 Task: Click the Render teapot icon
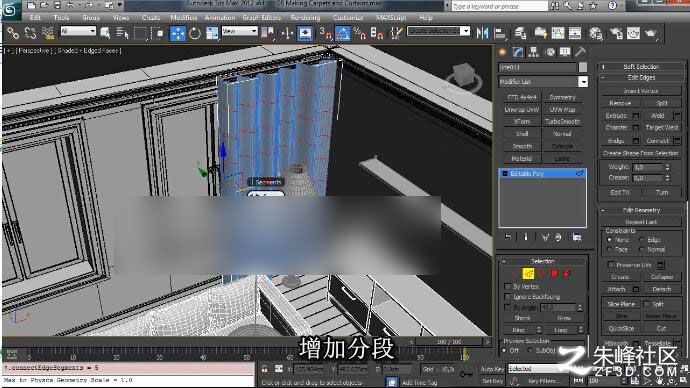[650, 33]
